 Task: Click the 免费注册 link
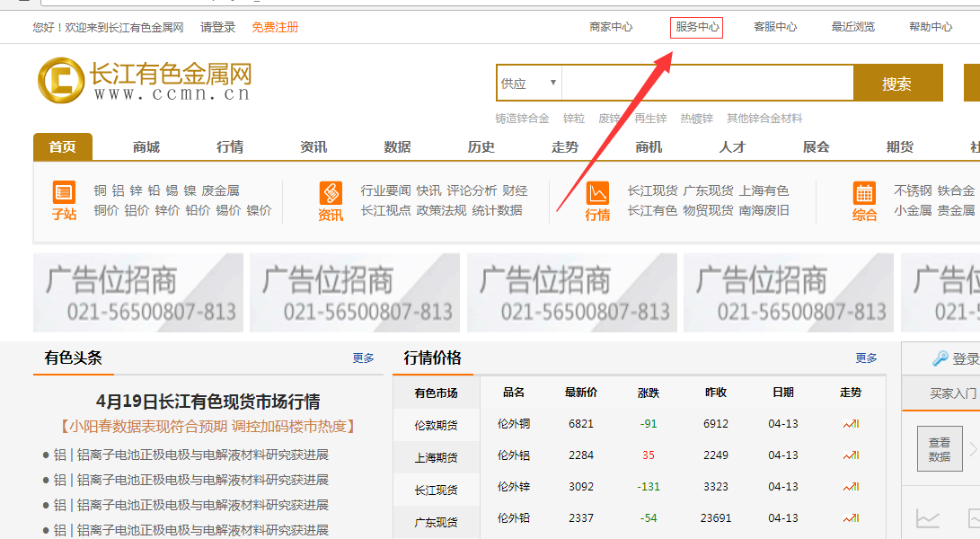click(275, 28)
